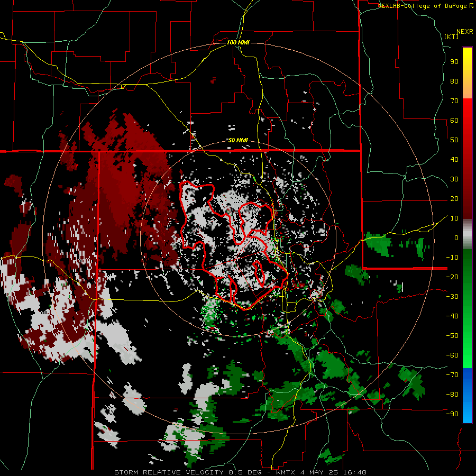Viewport: 476px width, 476px height.
Task: Click the "-80" value on the velocity scale
Action: click(x=452, y=395)
